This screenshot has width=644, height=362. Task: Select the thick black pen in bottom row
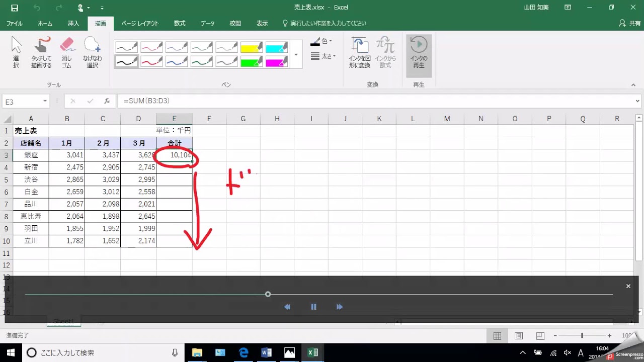coord(126,61)
